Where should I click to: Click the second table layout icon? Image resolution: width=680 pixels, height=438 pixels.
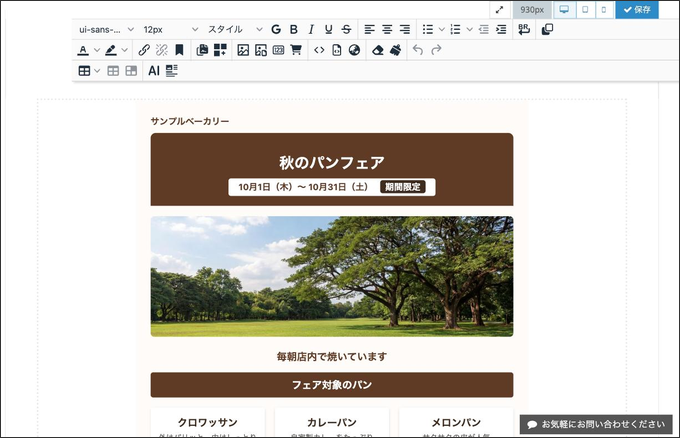pyautogui.click(x=113, y=71)
